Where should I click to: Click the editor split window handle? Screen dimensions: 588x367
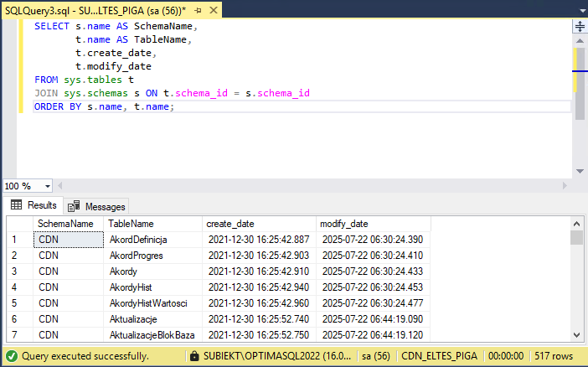[x=580, y=26]
